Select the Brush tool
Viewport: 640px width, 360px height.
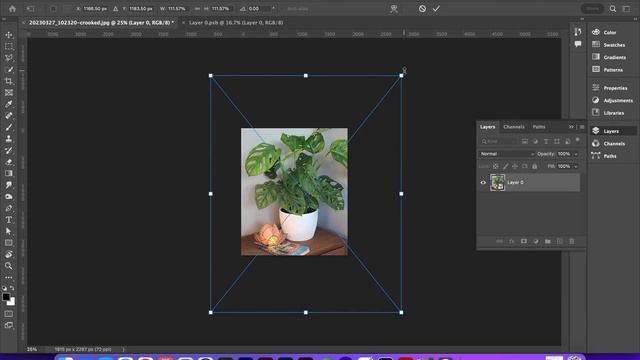pos(9,127)
